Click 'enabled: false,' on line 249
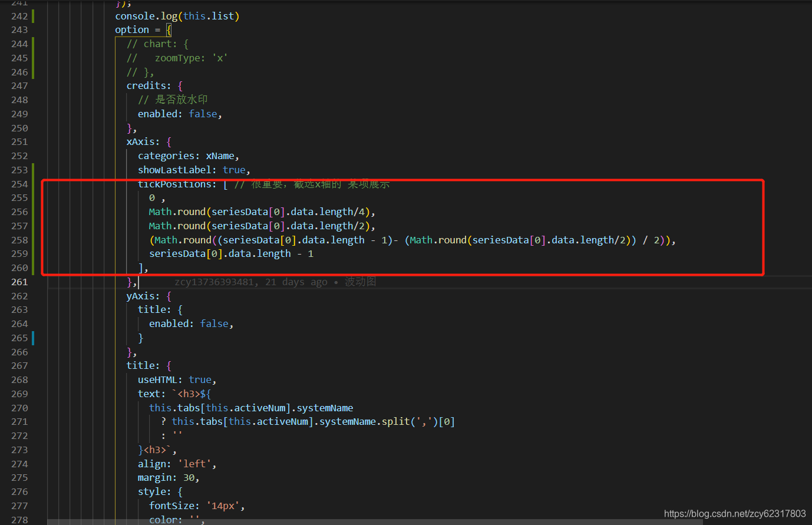812x525 pixels. 180,114
